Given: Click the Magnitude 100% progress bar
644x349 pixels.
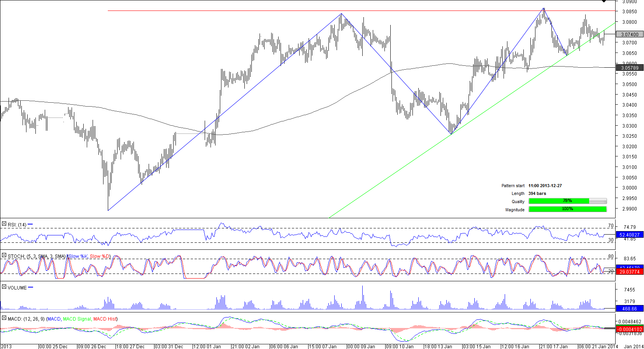Looking at the screenshot, I should click(x=567, y=209).
